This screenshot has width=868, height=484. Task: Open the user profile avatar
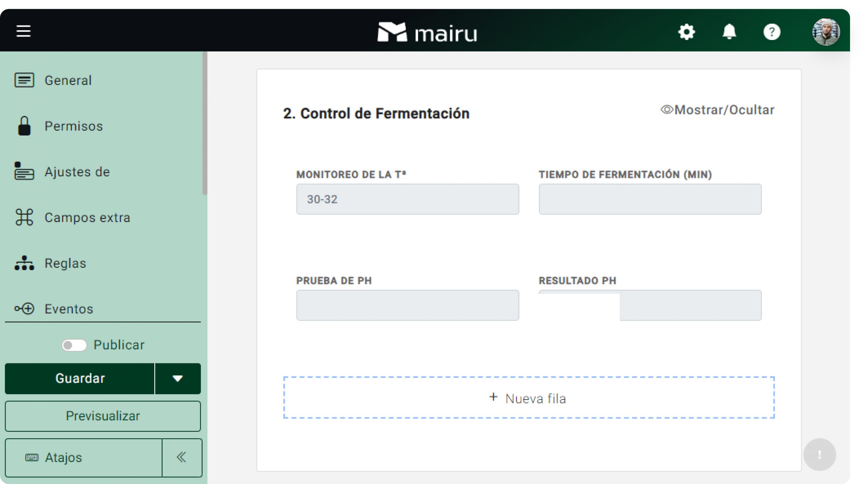pos(826,32)
